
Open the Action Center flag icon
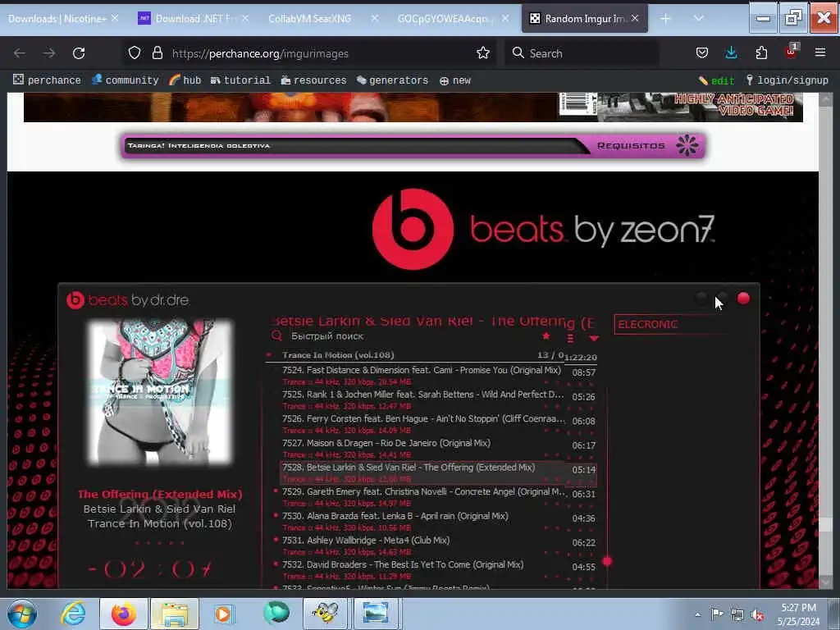717,614
